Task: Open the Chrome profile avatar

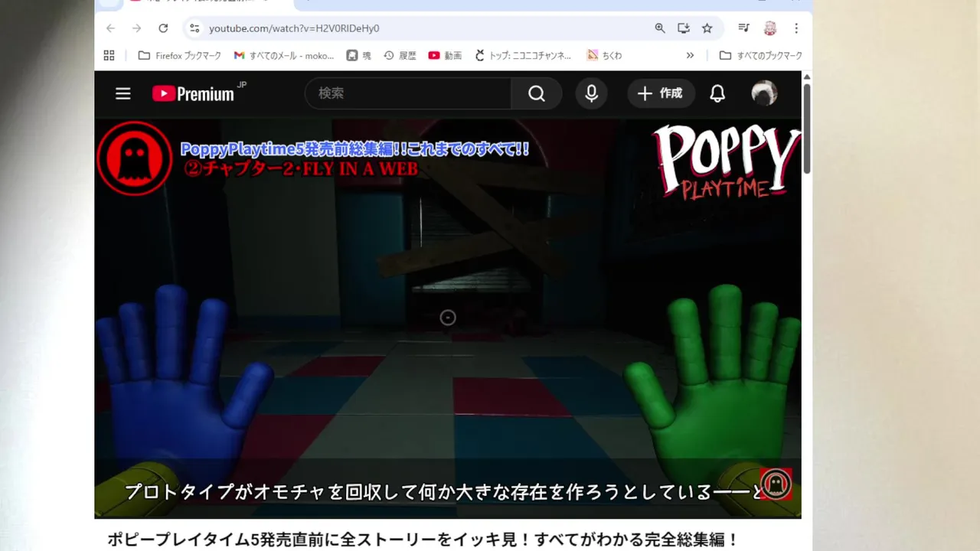Action: pyautogui.click(x=770, y=28)
